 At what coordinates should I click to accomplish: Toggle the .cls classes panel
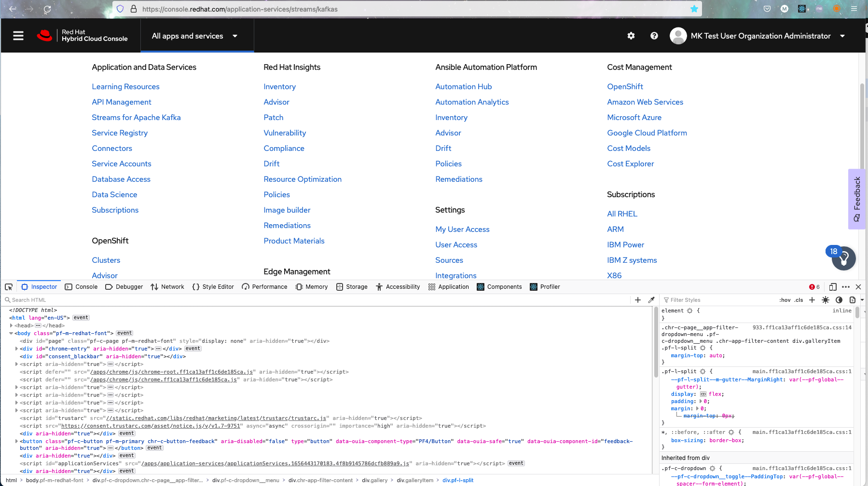click(x=799, y=300)
